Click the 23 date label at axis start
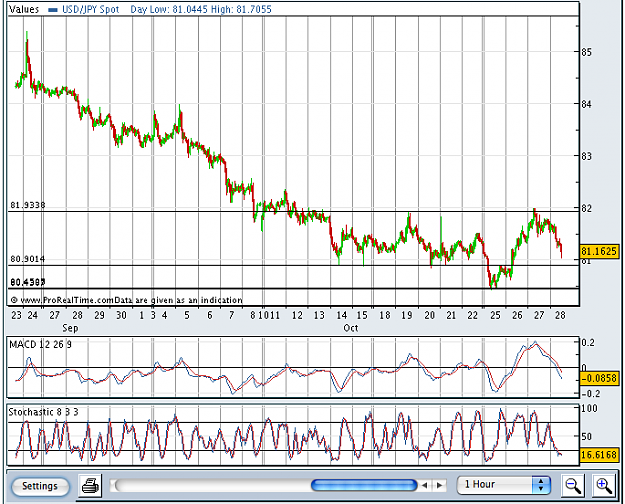The image size is (625, 504). [x=16, y=315]
